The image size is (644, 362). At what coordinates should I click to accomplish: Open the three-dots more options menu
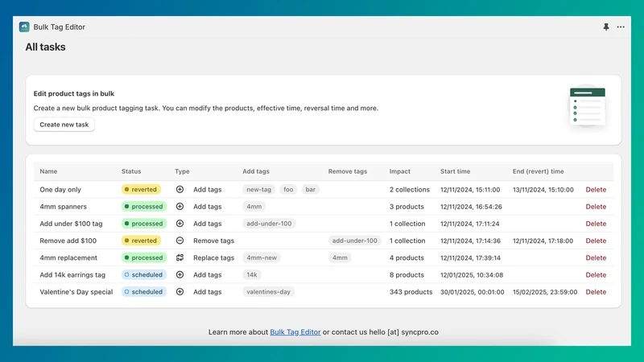point(621,27)
